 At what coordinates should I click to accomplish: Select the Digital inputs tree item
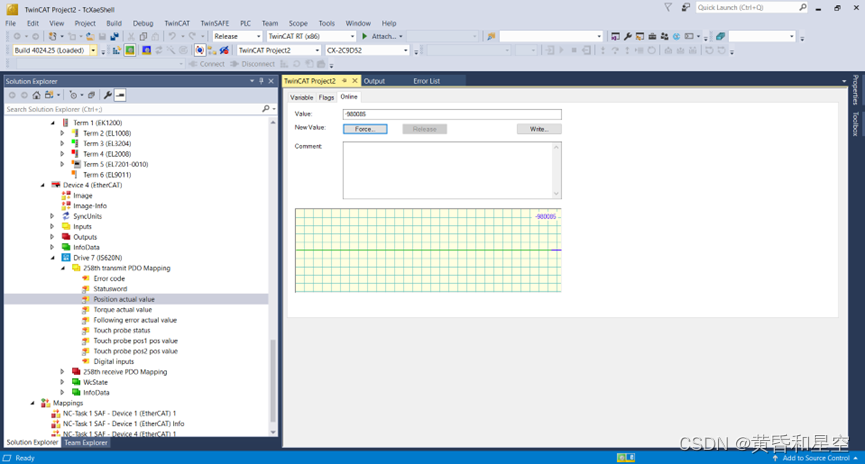click(x=114, y=361)
